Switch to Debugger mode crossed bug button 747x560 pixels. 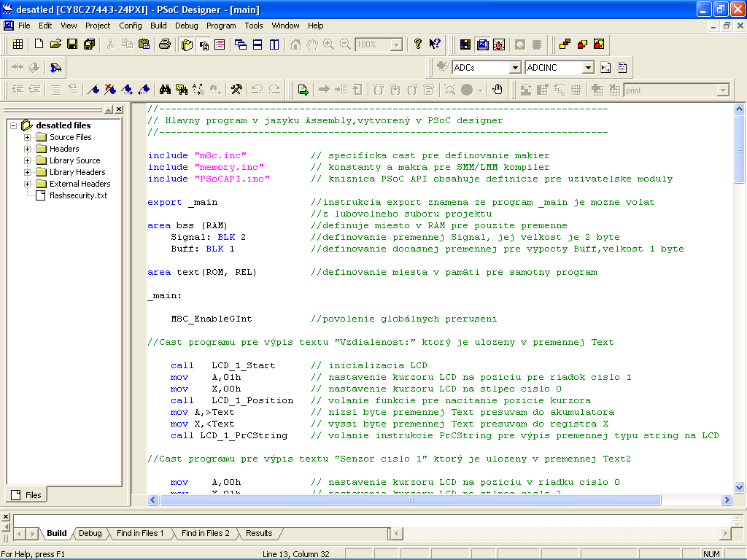point(499,44)
